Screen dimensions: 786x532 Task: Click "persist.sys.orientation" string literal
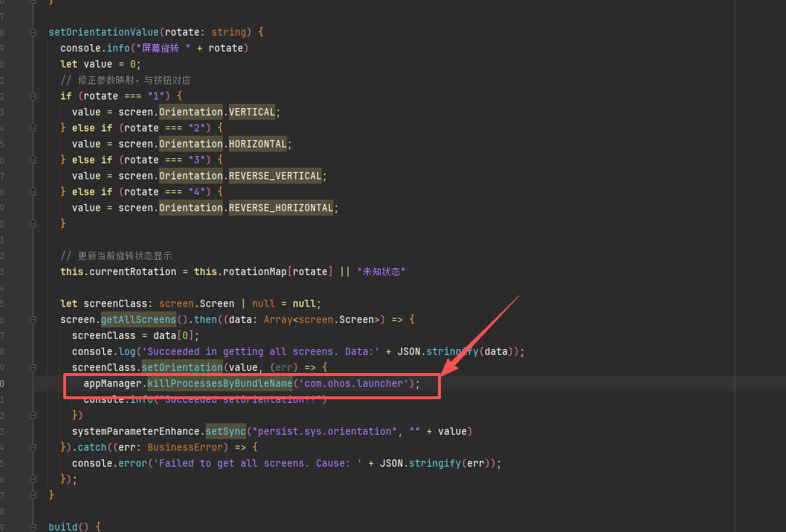tap(324, 431)
